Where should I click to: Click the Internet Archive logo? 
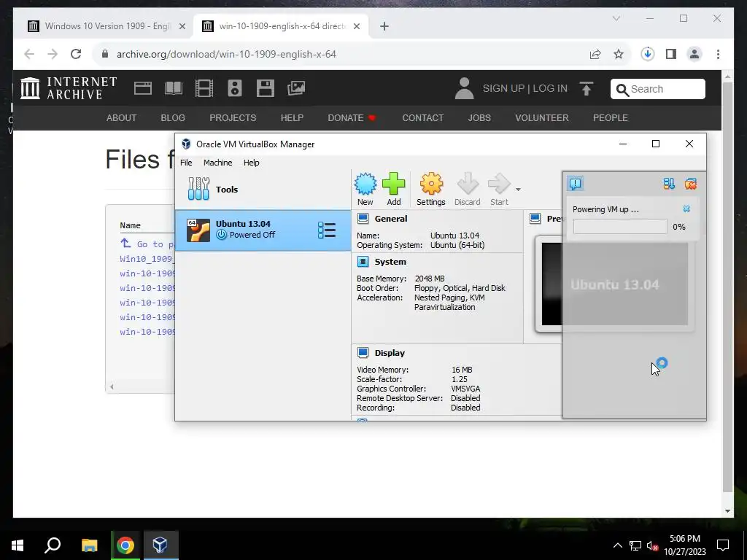point(69,88)
